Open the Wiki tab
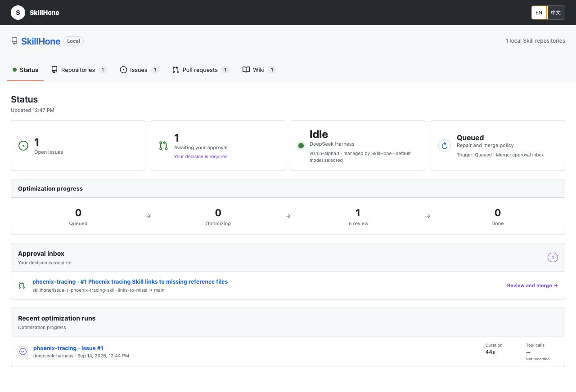This screenshot has height=392, width=576. pyautogui.click(x=259, y=70)
